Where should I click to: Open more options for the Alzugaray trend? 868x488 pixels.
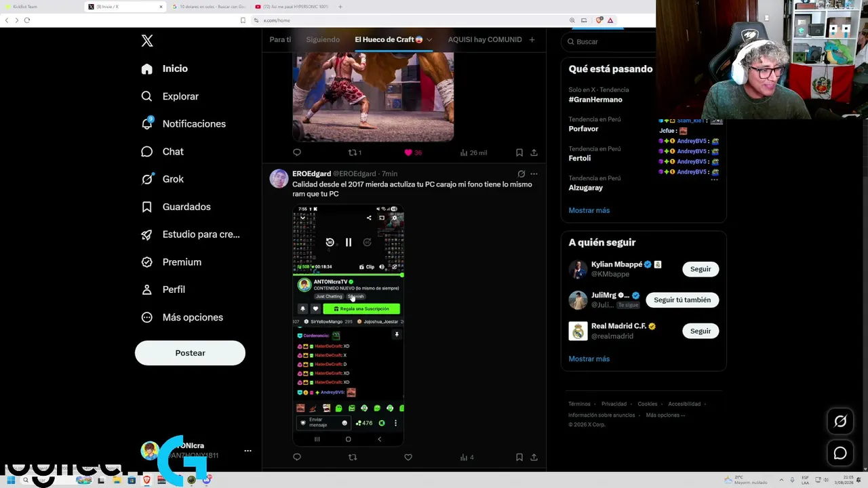(x=714, y=179)
